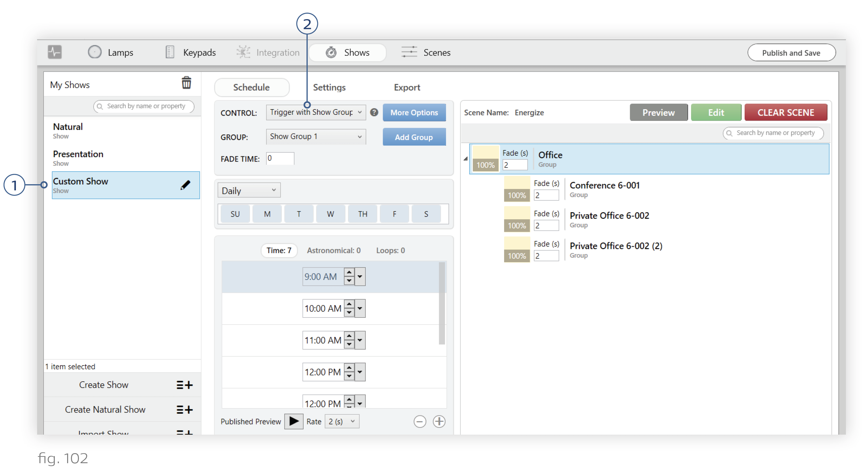Viewport: 868px width, 472px height.
Task: Select the Time: 7 tab
Action: [279, 250]
